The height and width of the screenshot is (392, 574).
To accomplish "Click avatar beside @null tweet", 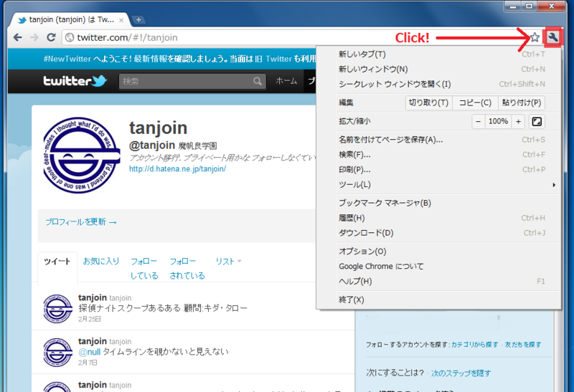I will pos(57,353).
